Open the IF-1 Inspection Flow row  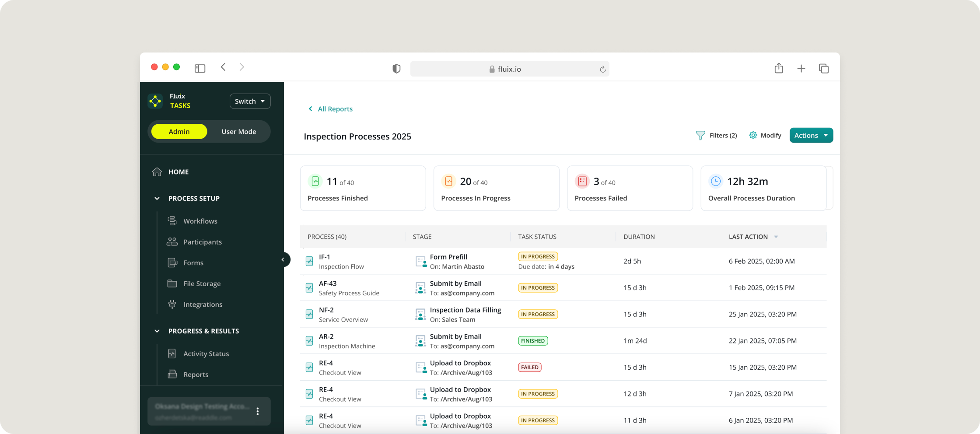341,261
